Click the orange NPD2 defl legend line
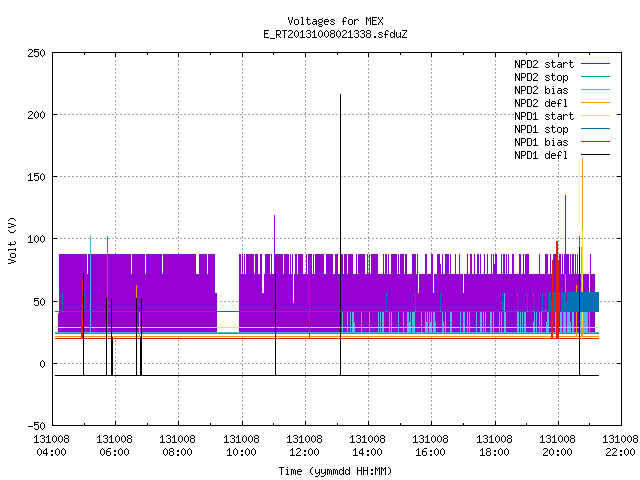640x480 pixels. pyautogui.click(x=595, y=102)
